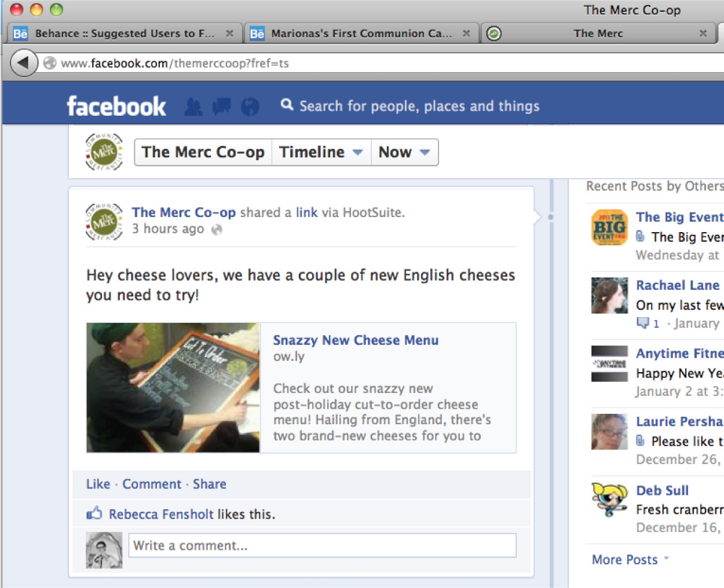Open the Timeline dropdown
The width and height of the screenshot is (724, 588).
(x=321, y=152)
